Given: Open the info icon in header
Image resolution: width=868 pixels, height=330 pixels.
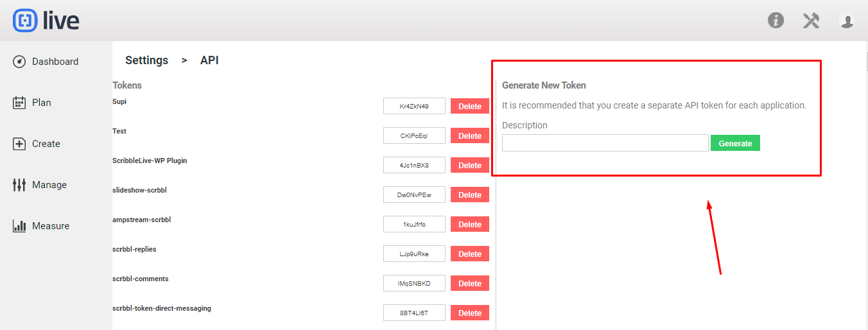Looking at the screenshot, I should click(x=776, y=21).
